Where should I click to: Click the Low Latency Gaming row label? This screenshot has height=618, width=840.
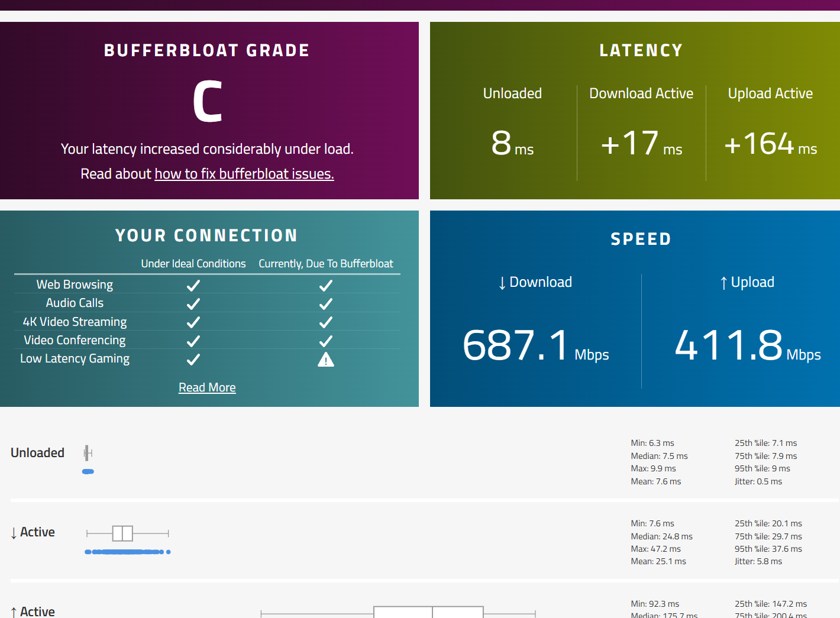tap(75, 358)
